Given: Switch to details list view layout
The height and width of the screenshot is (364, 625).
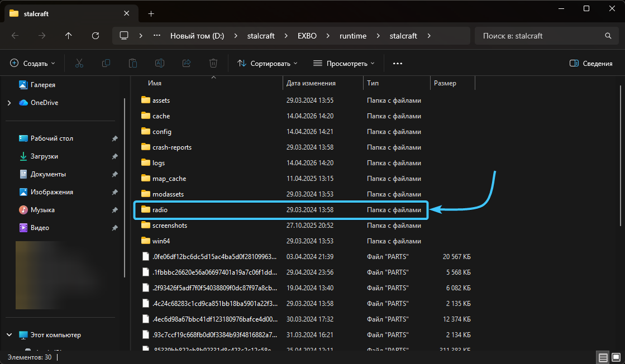Looking at the screenshot, I should (602, 357).
